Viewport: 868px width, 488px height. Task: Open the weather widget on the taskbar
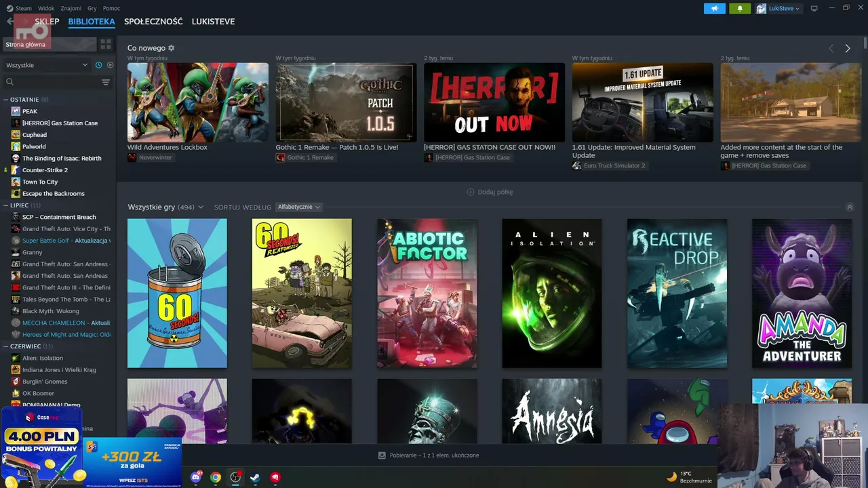[689, 477]
